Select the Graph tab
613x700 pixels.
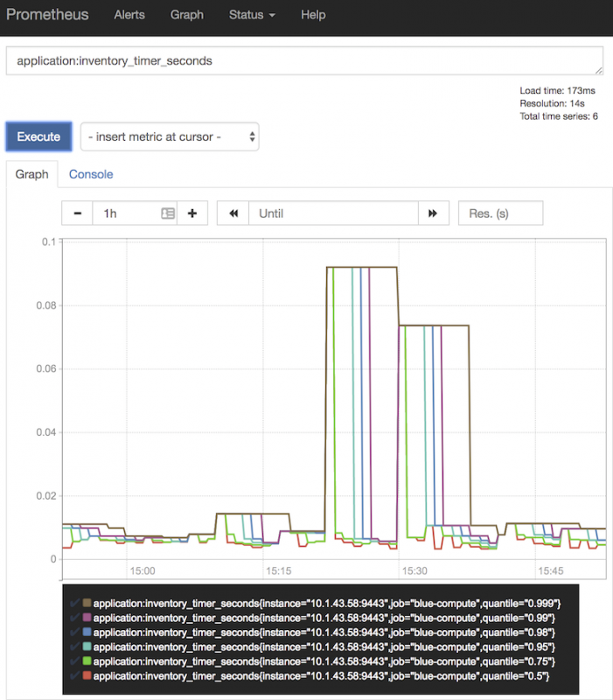pos(32,174)
